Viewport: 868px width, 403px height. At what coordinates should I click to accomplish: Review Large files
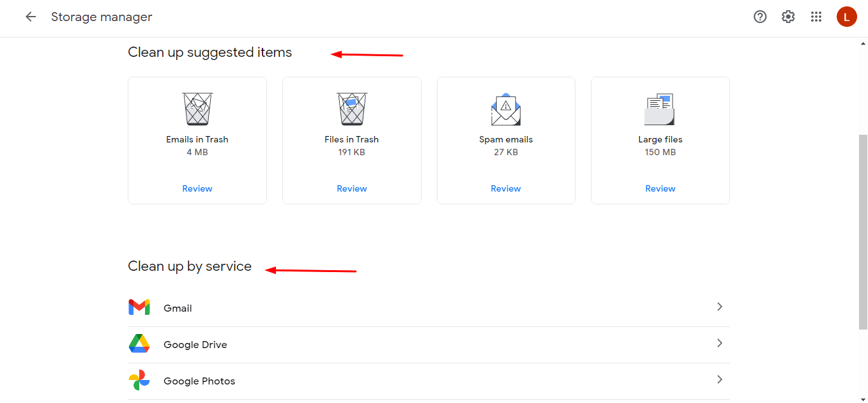(x=660, y=188)
